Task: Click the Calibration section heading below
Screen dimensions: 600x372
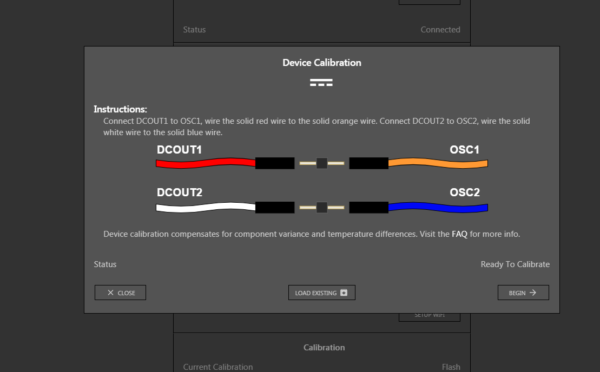Action: coord(324,348)
